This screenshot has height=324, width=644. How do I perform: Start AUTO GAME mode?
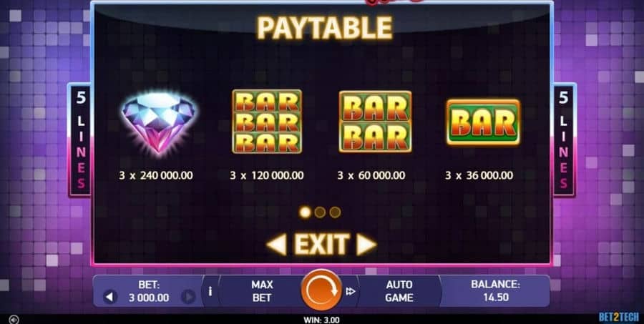(x=399, y=291)
